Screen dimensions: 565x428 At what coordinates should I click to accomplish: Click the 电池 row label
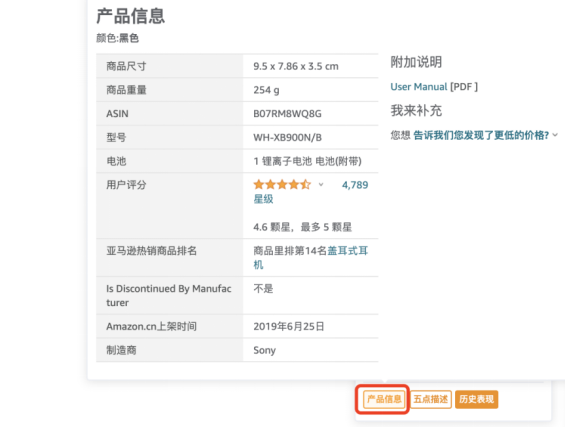(116, 161)
